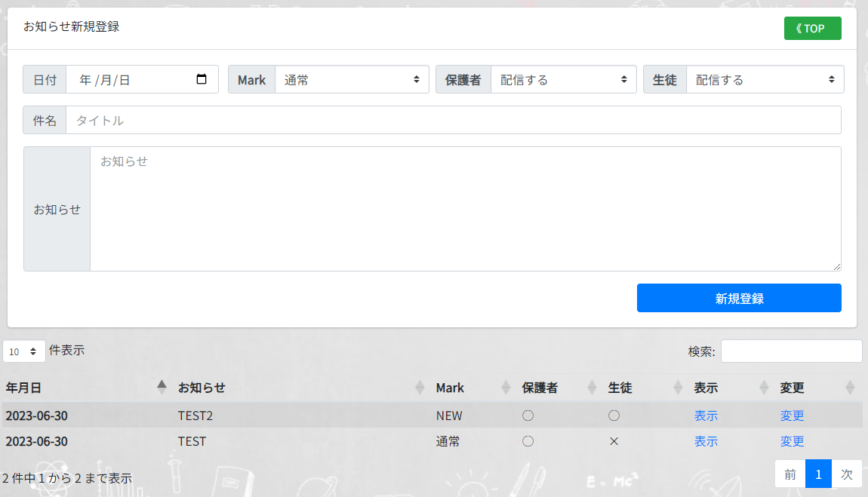The width and height of the screenshot is (868, 497).
Task: Sort table by 生徒 column arrow
Action: point(678,388)
